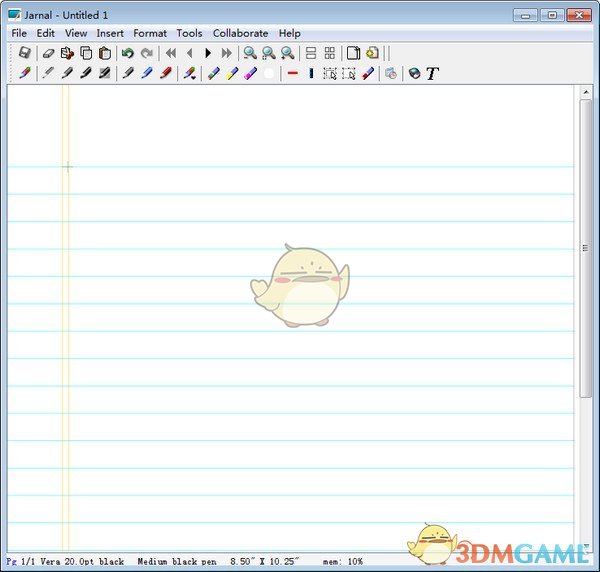Insert a new blank page icon
Screen dimensions: 600x572
tap(353, 53)
